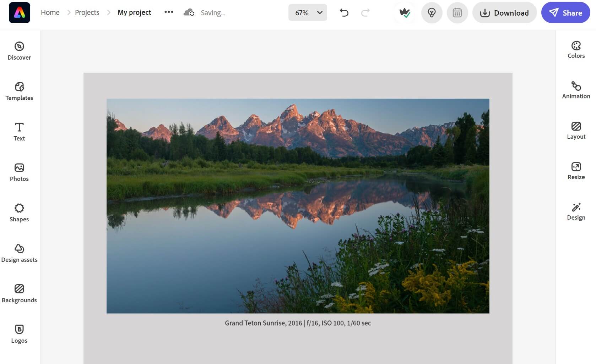This screenshot has height=364, width=596.
Task: Click the Download button
Action: coord(504,13)
